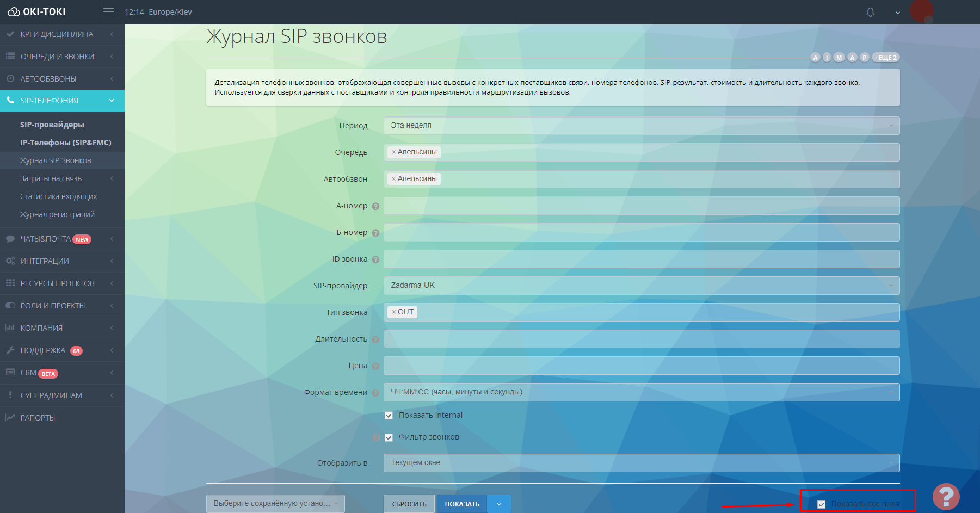Open the notifications bell
Screen dimensions: 980x513
click(871, 12)
